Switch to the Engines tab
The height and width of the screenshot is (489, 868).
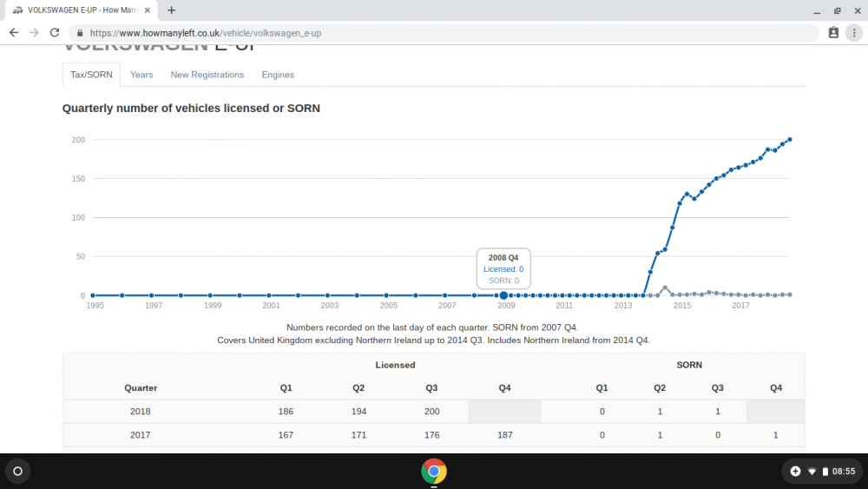278,75
